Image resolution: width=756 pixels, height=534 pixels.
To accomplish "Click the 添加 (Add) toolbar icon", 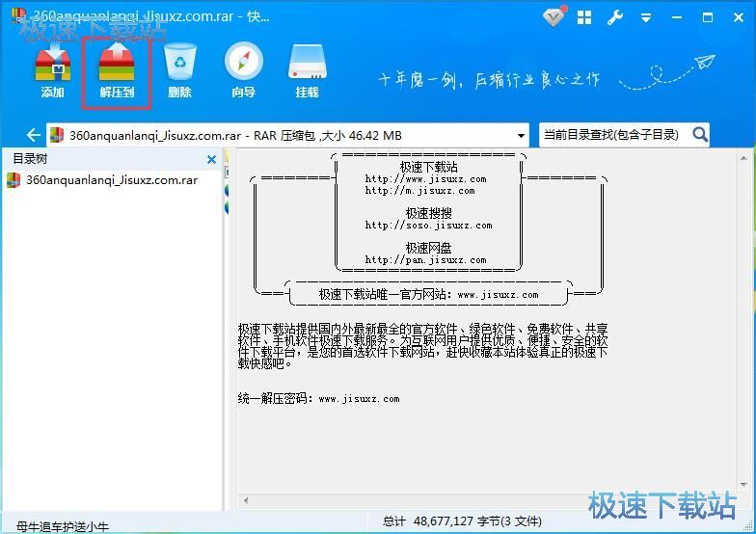I will (52, 70).
